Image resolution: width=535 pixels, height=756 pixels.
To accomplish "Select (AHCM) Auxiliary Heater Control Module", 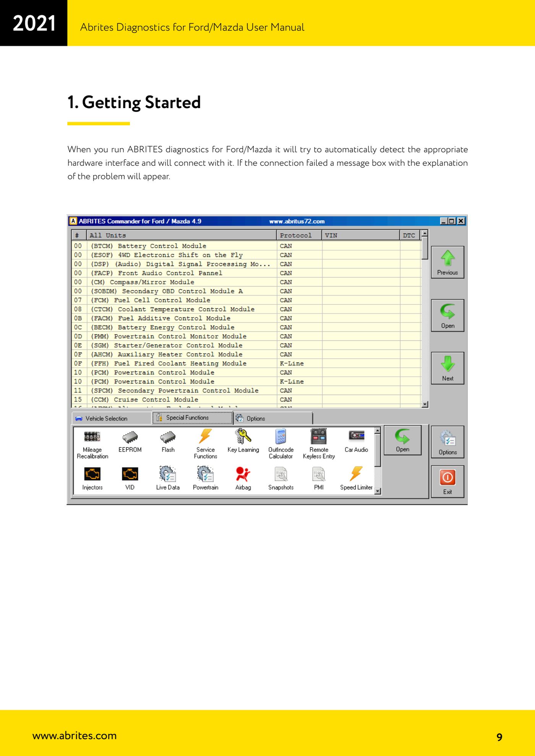I will 246,355.
